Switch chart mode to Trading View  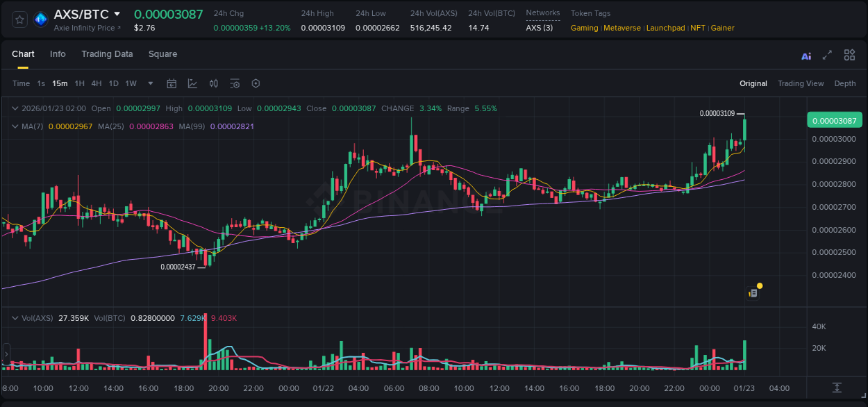click(801, 83)
